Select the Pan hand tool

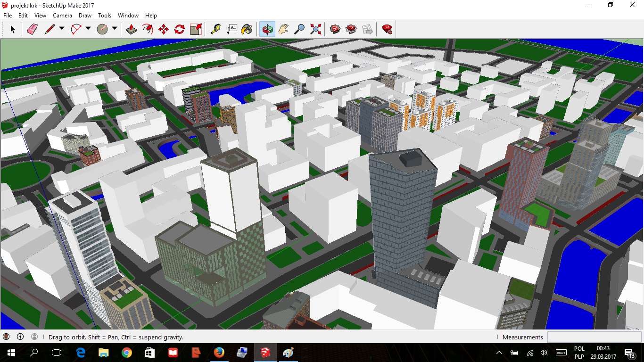click(x=283, y=29)
